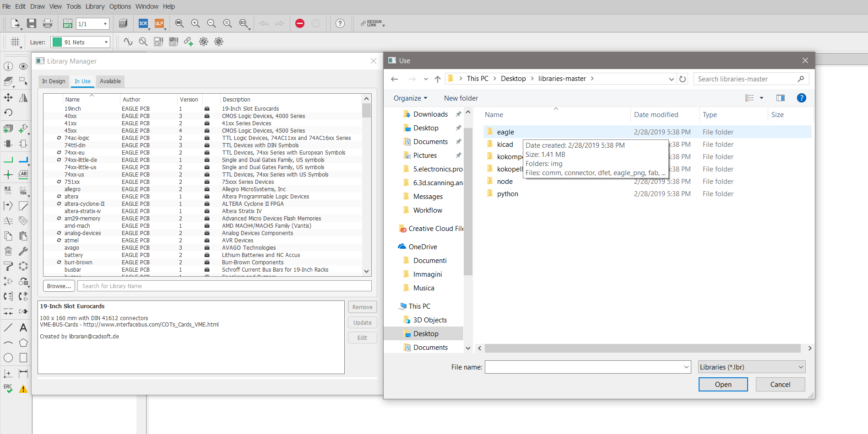Select the Move tool with four arrows

pyautogui.click(x=8, y=97)
